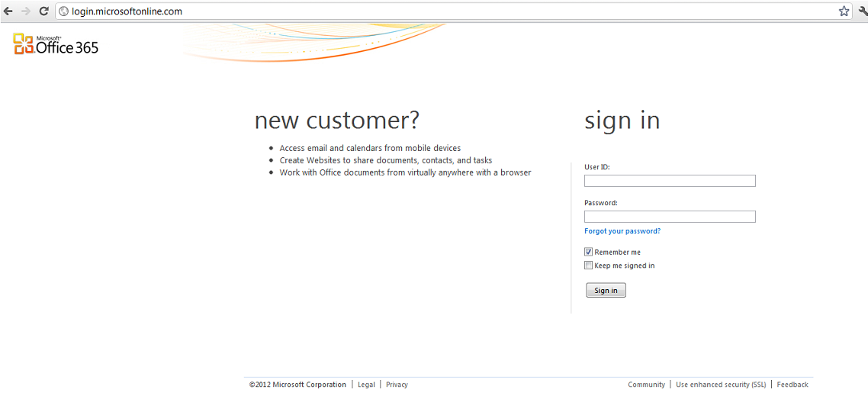Viewport: 868px width, 396px height.
Task: Open the Feedback footer link
Action: point(792,385)
